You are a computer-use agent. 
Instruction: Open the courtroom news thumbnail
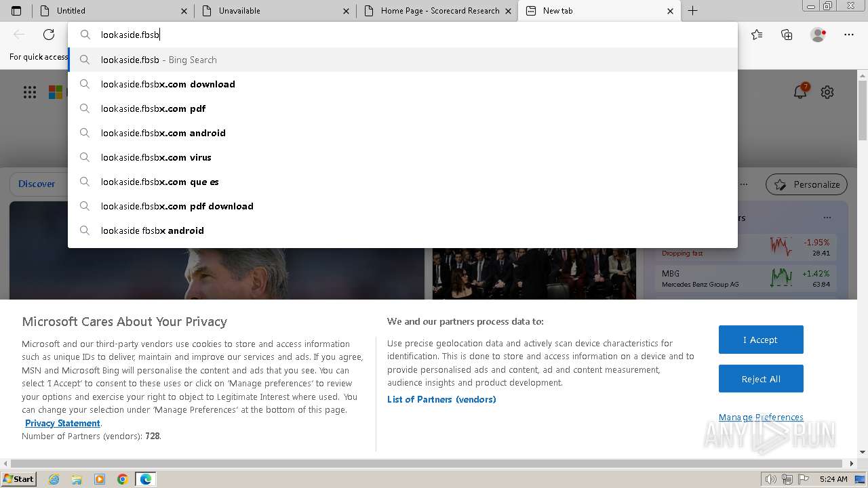pyautogui.click(x=534, y=274)
